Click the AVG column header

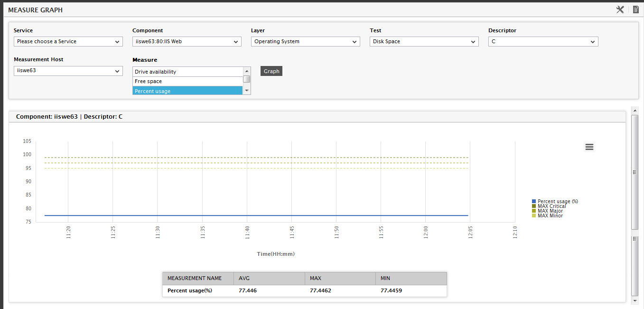click(x=269, y=278)
